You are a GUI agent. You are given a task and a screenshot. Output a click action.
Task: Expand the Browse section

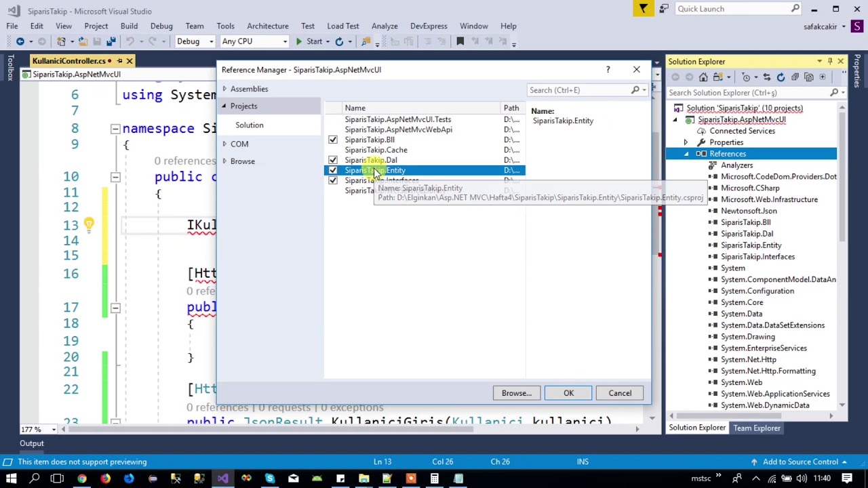tap(224, 161)
